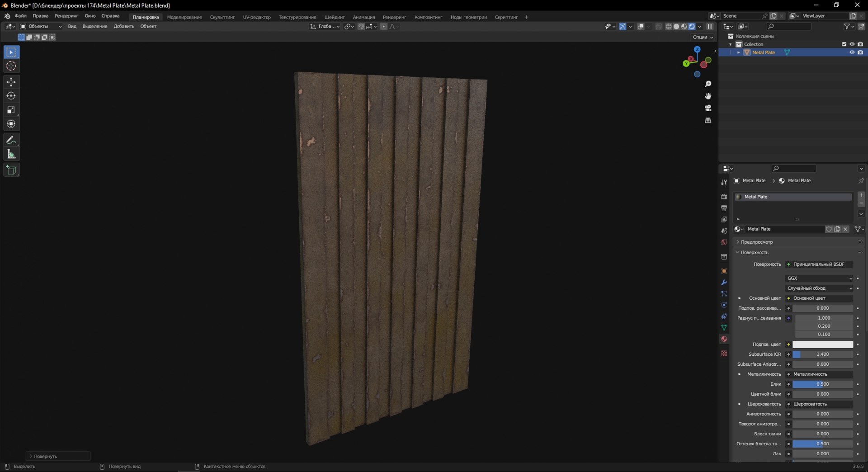The height and width of the screenshot is (472, 868).
Task: Select the Rotate tool
Action: (x=11, y=96)
